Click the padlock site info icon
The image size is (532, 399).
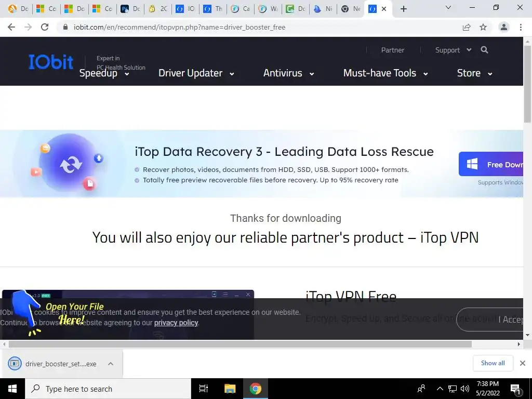point(65,27)
